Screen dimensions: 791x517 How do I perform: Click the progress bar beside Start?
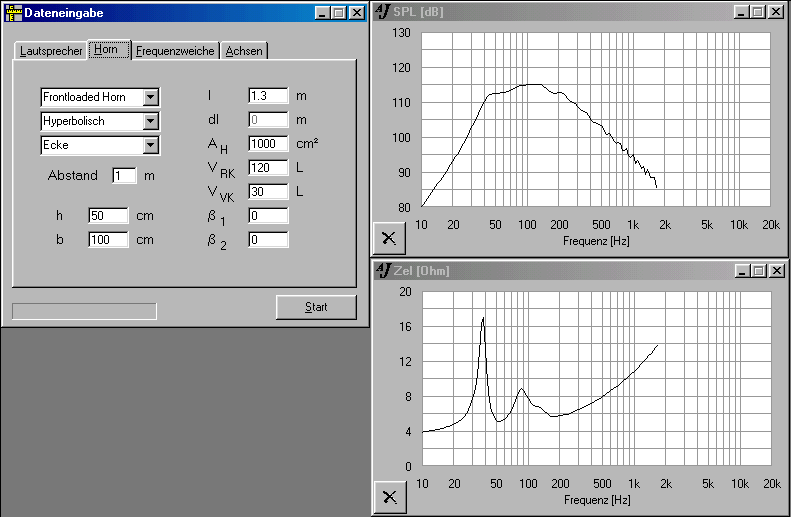tap(84, 311)
